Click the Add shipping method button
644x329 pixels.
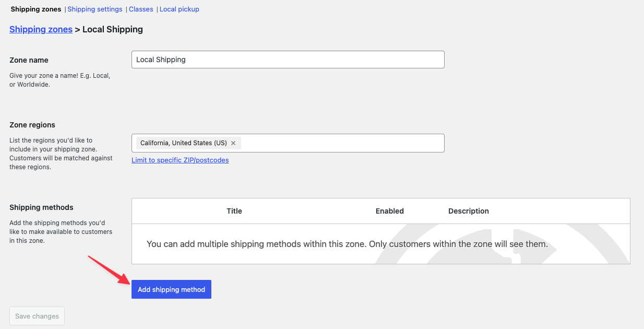pyautogui.click(x=171, y=289)
